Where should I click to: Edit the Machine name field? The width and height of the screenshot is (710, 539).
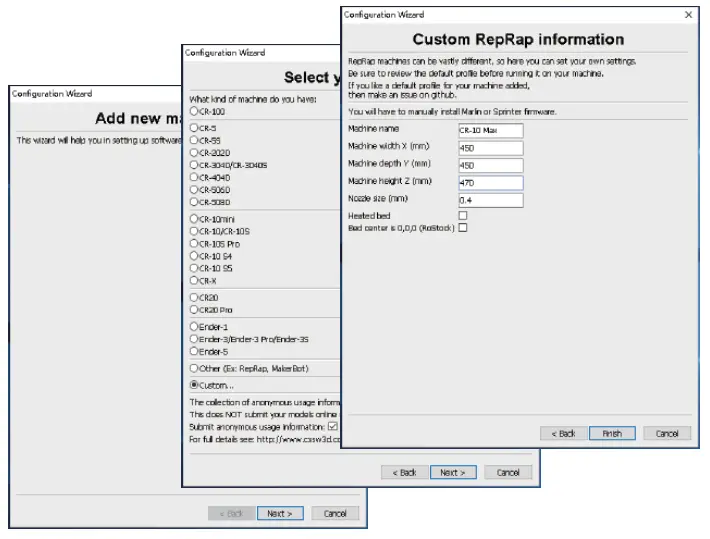point(491,130)
